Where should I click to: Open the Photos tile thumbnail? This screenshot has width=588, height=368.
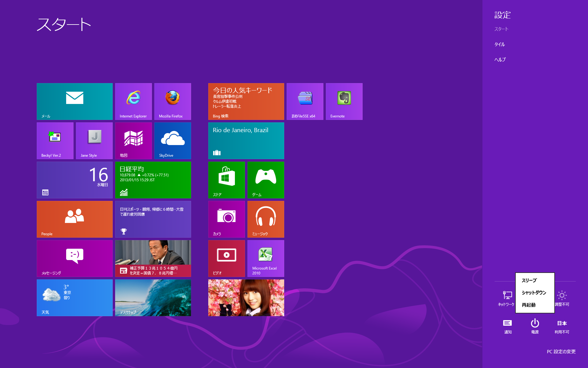246,297
